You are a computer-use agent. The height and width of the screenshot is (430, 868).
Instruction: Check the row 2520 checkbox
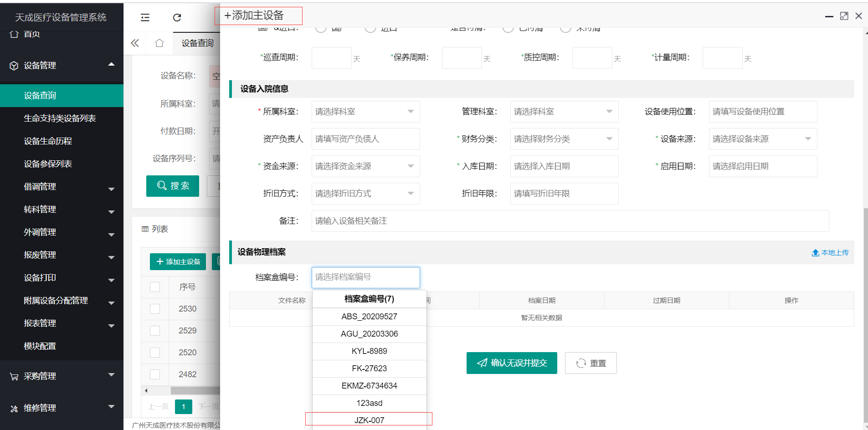tap(155, 353)
